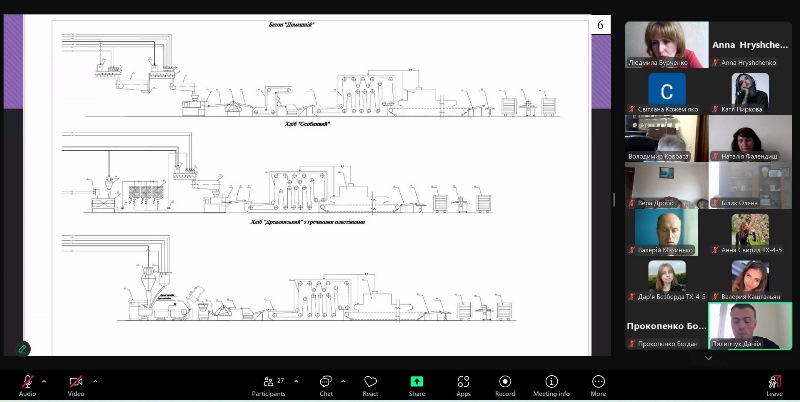
Task: Select Прокопенко Богдан's participant tile
Action: pyautogui.click(x=666, y=326)
